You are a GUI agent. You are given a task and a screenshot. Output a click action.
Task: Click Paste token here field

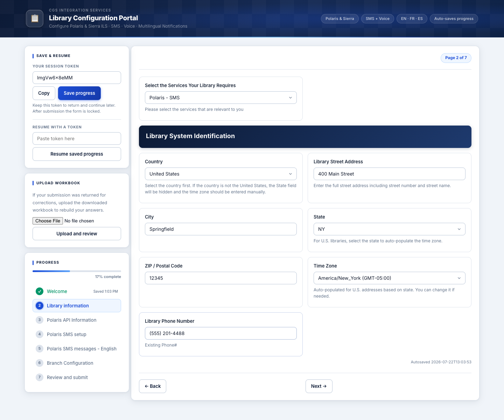(77, 138)
